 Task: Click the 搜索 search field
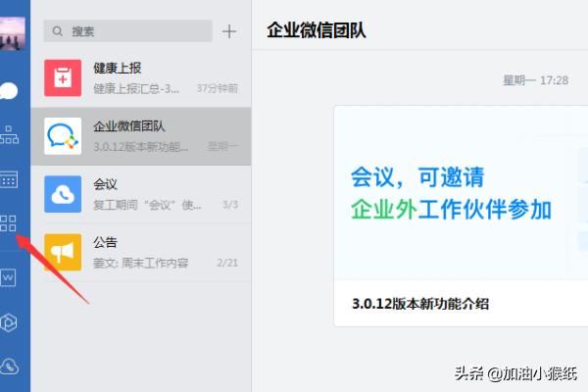point(127,31)
